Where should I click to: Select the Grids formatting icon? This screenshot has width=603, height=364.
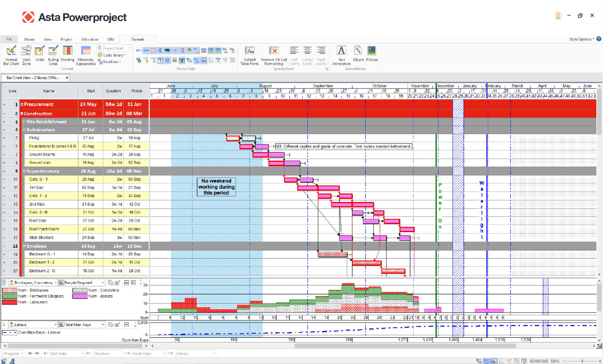[x=40, y=54]
